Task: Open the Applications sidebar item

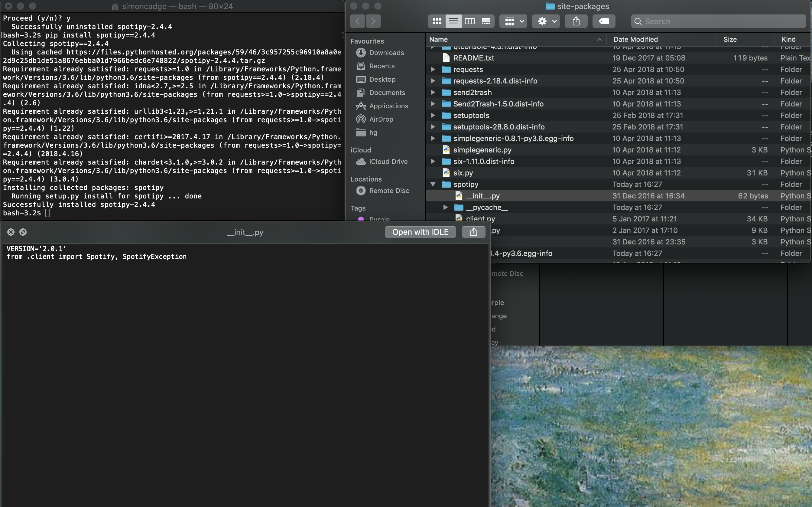Action: (389, 106)
